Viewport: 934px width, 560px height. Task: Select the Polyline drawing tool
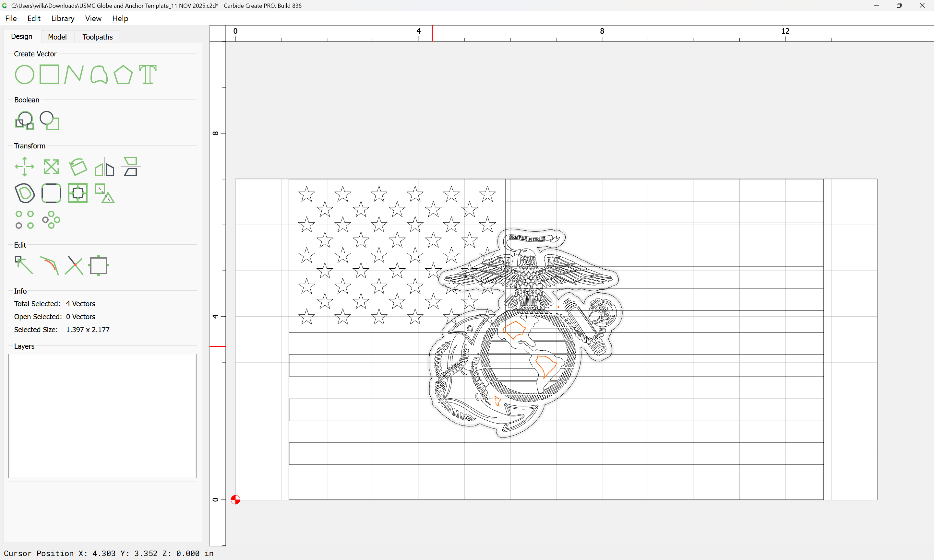click(x=74, y=74)
